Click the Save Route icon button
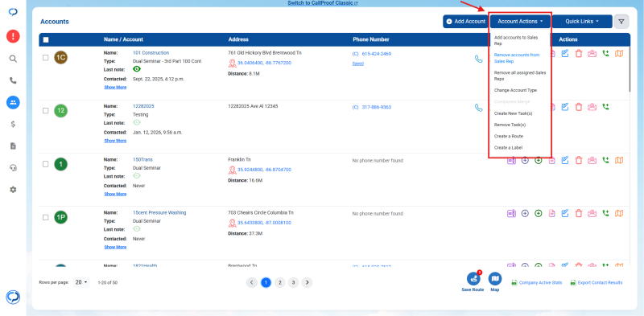The height and width of the screenshot is (316, 644). [x=473, y=281]
